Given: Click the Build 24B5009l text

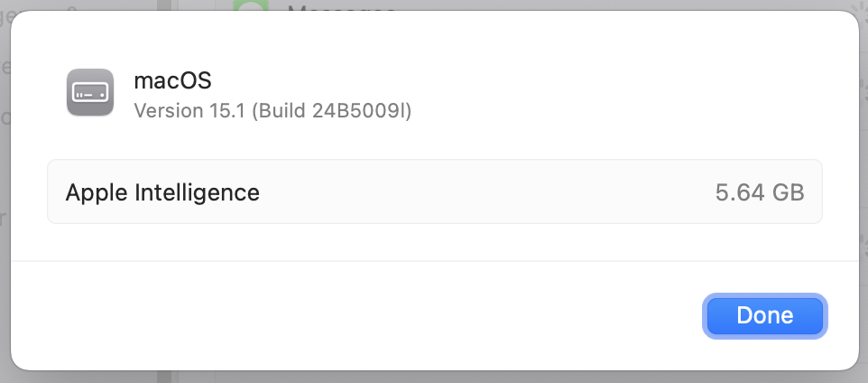Looking at the screenshot, I should point(332,110).
